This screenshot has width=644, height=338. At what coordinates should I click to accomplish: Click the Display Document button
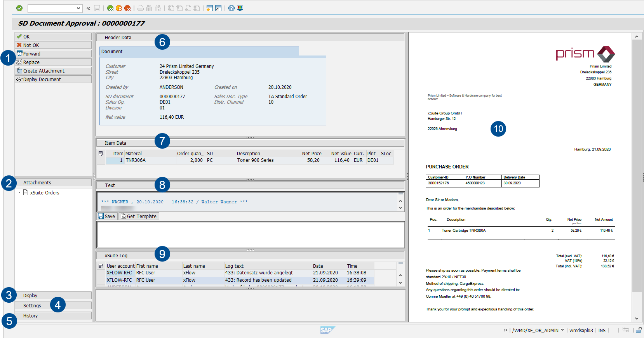point(53,79)
